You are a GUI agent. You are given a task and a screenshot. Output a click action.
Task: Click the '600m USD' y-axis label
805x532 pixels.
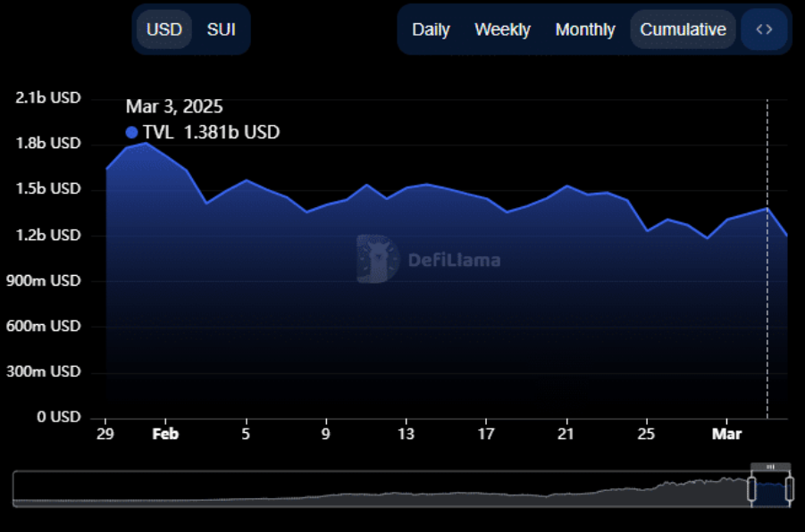[x=44, y=327]
